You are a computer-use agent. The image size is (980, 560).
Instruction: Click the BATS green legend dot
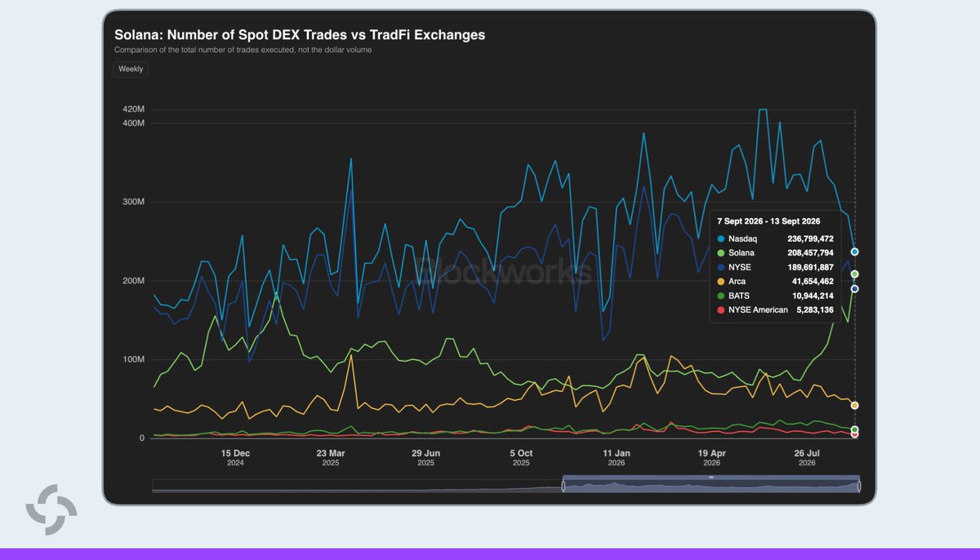(720, 296)
